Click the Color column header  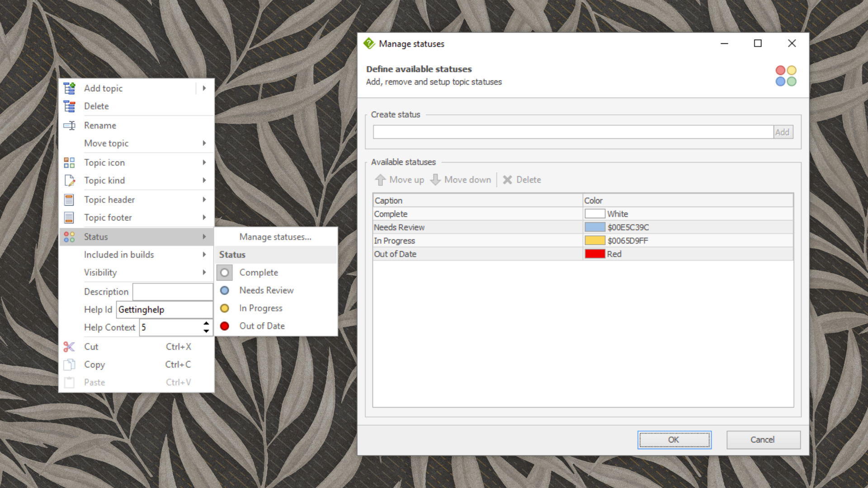click(x=688, y=201)
